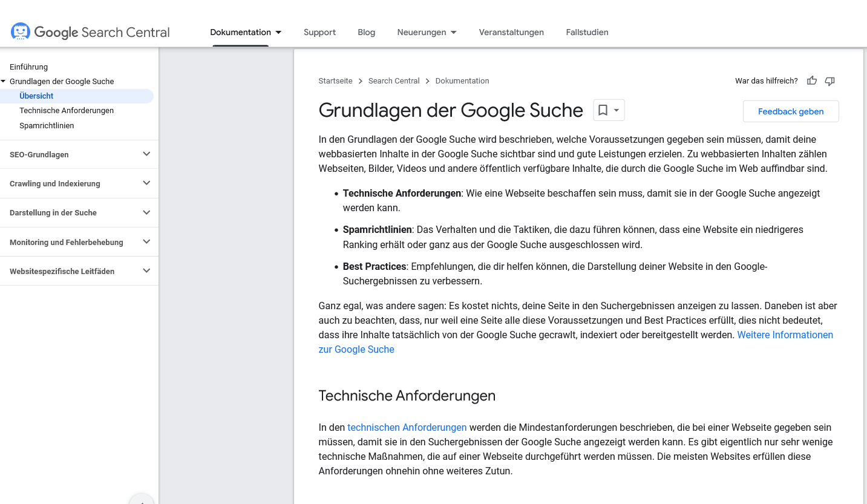867x504 pixels.
Task: Expand the Darstellung in der Suche chevron
Action: [146, 212]
